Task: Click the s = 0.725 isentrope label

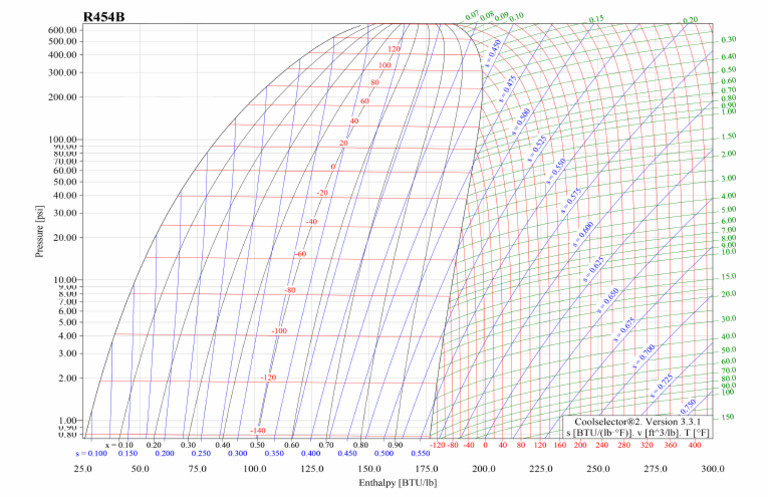Action: coord(662,385)
